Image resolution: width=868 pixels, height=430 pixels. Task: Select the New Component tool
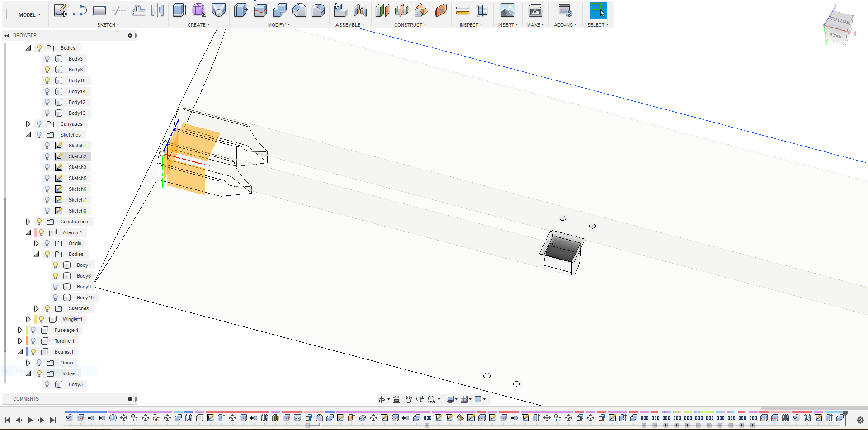(340, 10)
